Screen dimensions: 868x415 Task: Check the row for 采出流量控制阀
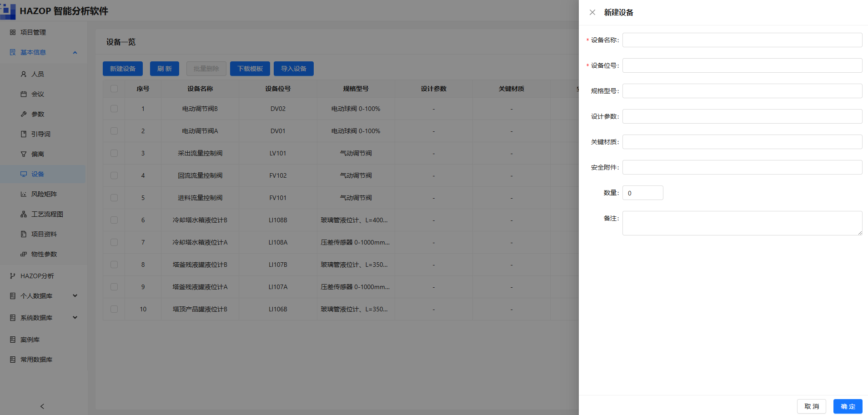point(114,153)
